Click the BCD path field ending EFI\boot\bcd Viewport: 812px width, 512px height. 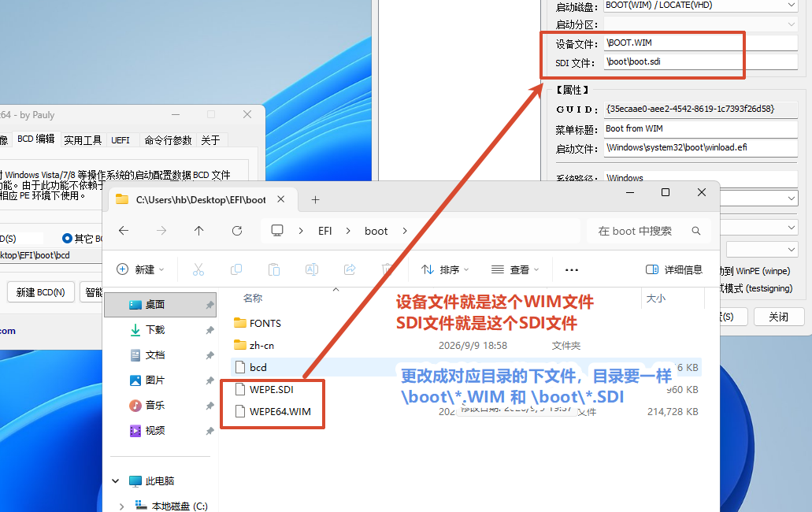click(x=50, y=256)
